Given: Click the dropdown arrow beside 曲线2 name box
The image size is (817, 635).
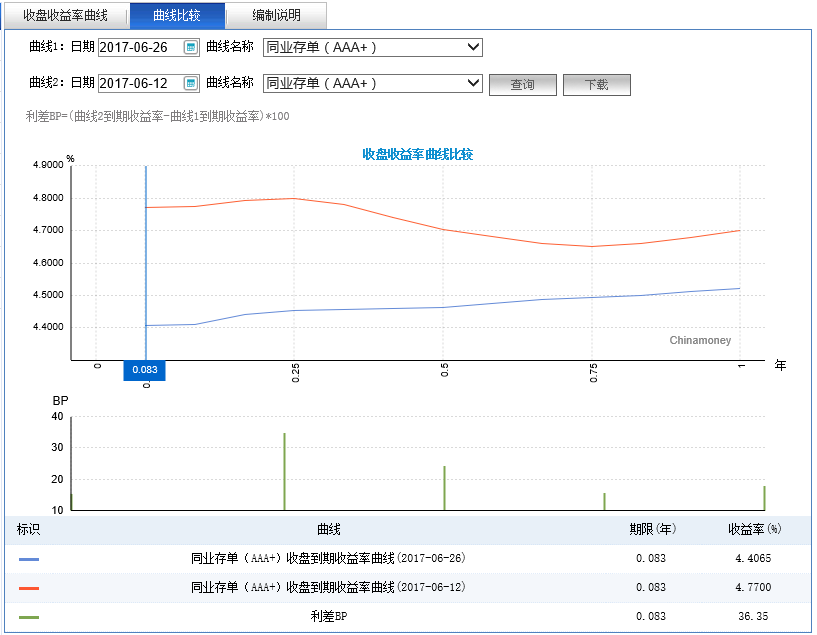Looking at the screenshot, I should pyautogui.click(x=472, y=83).
